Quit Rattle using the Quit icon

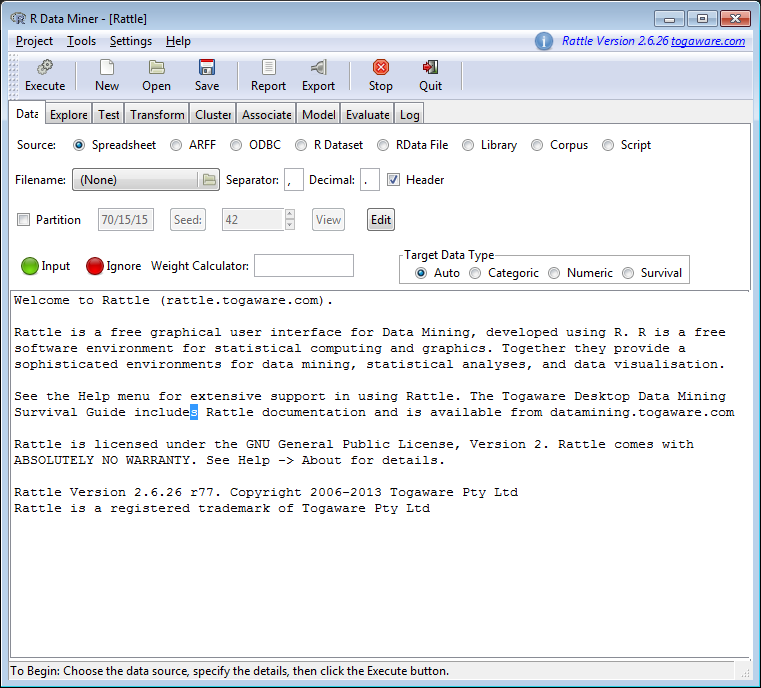(431, 68)
